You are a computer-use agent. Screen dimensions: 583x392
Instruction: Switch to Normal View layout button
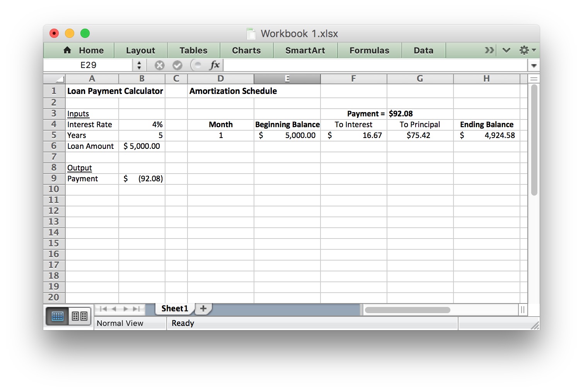(58, 316)
